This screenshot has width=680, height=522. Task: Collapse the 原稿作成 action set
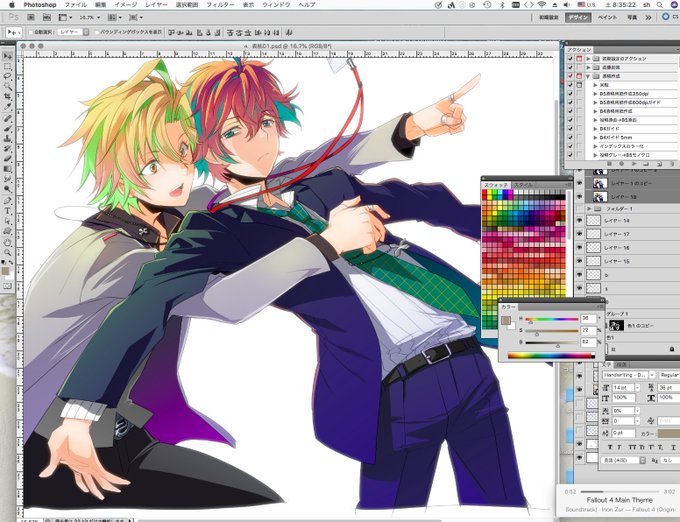tap(588, 76)
